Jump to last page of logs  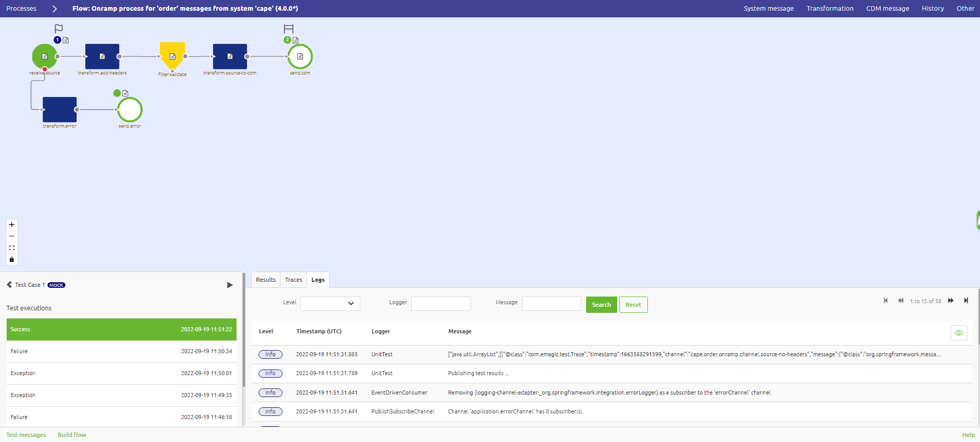click(966, 301)
